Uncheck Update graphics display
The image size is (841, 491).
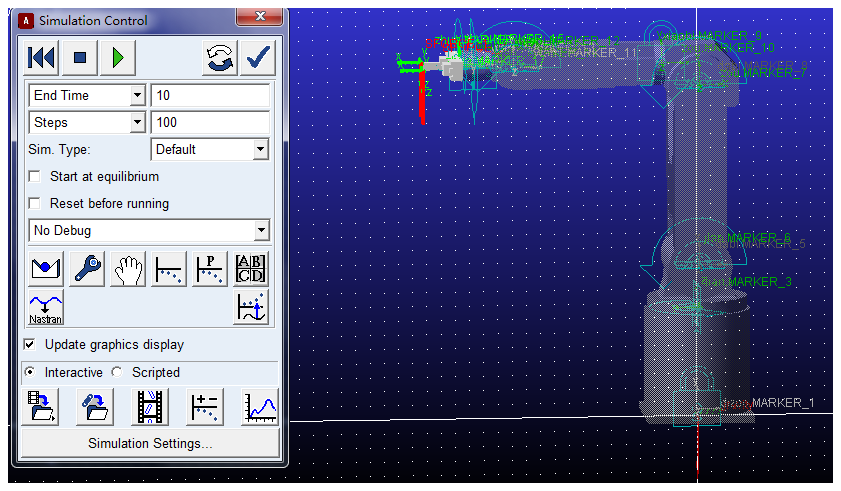(x=31, y=345)
